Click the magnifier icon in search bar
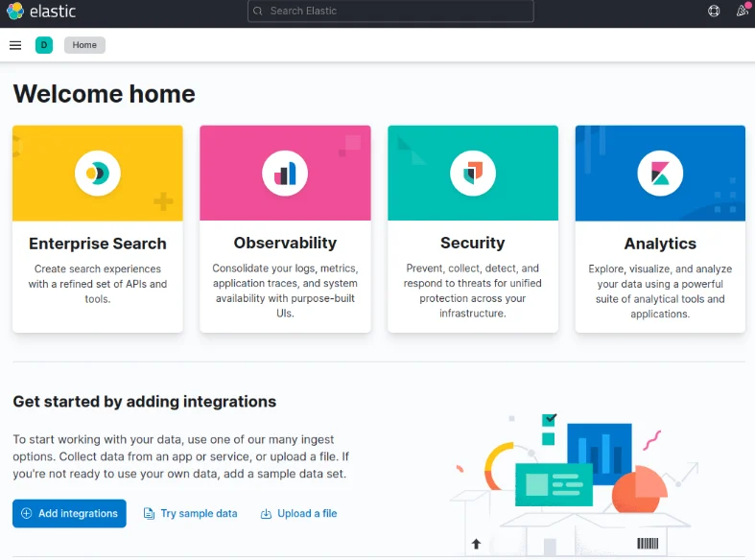 [x=258, y=11]
